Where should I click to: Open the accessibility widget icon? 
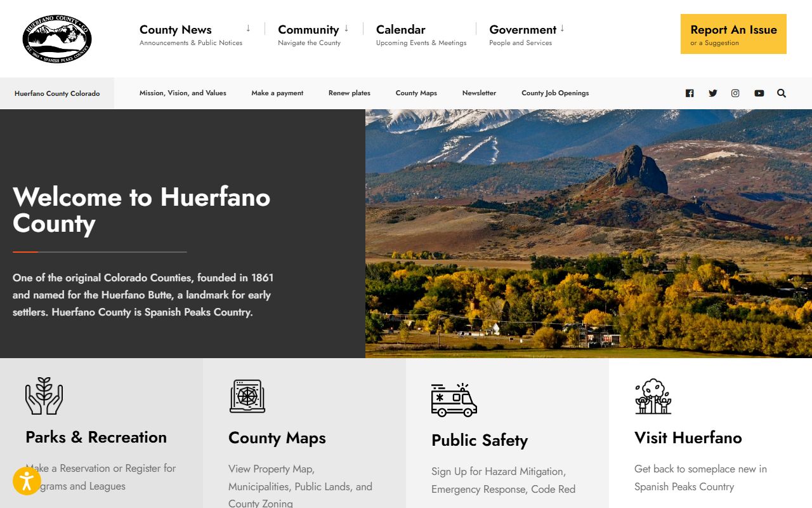pos(27,481)
